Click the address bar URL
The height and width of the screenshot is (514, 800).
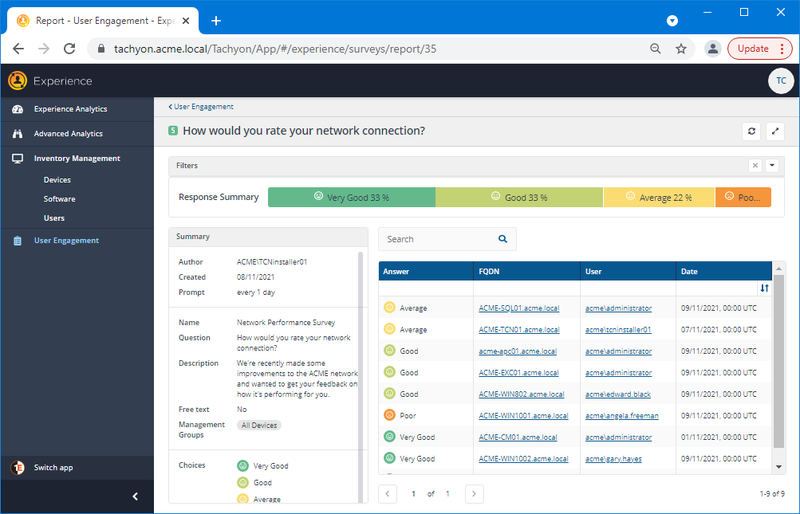pos(275,49)
